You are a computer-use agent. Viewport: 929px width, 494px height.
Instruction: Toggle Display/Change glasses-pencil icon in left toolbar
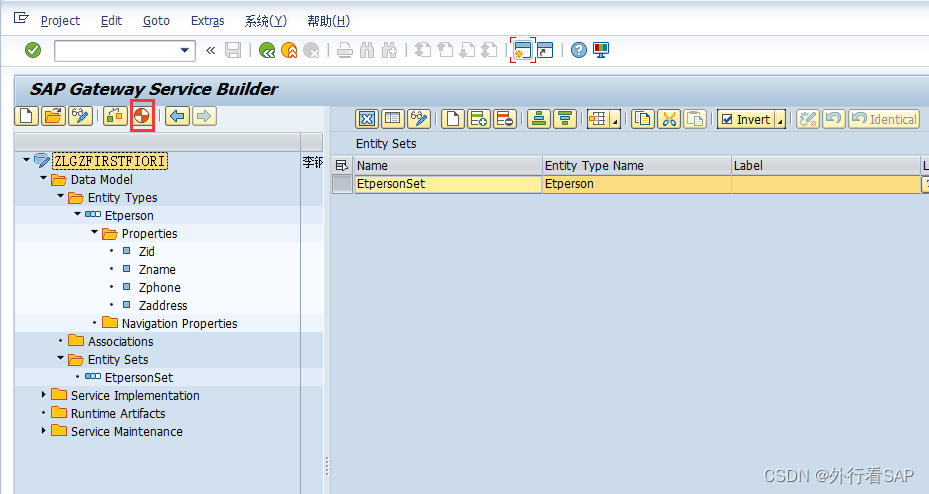[x=81, y=116]
